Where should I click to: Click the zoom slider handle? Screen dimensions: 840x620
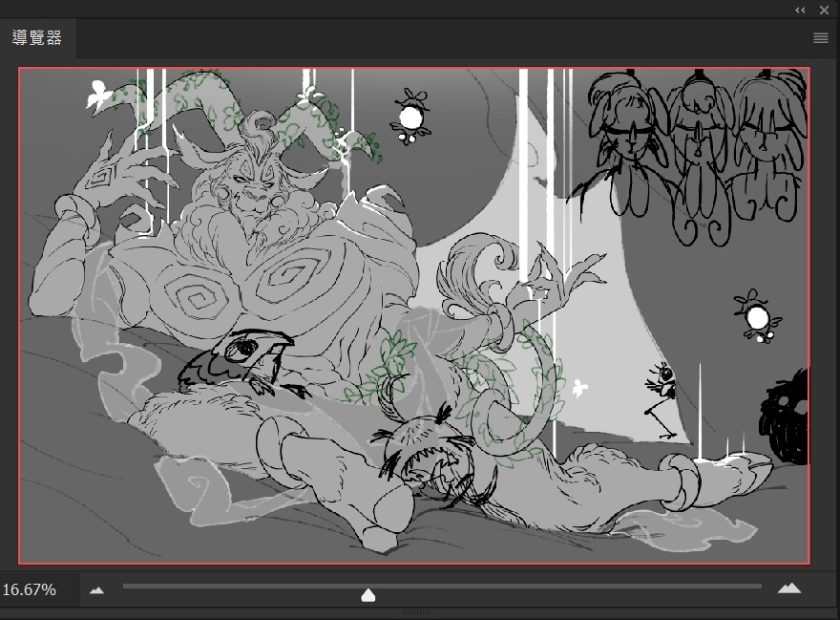coord(368,595)
